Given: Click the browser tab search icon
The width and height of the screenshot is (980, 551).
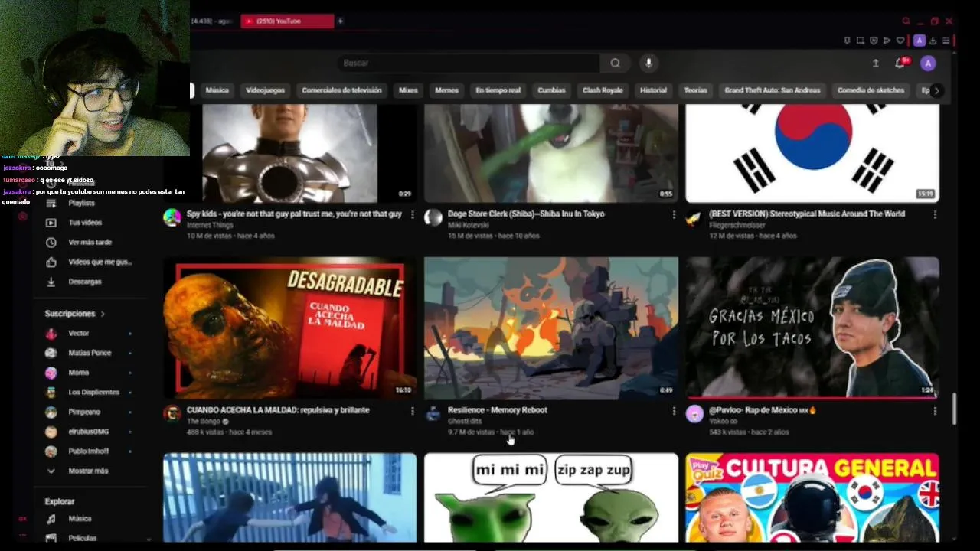Looking at the screenshot, I should 906,21.
